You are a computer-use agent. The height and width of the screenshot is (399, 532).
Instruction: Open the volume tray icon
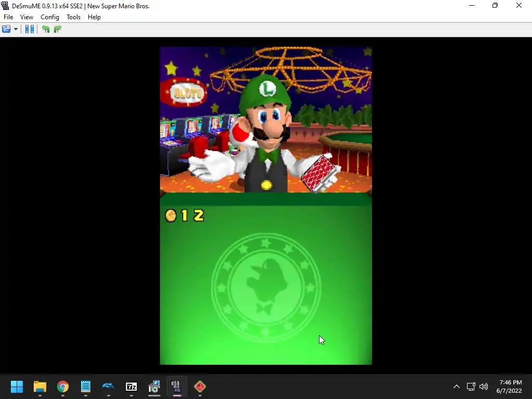[x=484, y=387]
